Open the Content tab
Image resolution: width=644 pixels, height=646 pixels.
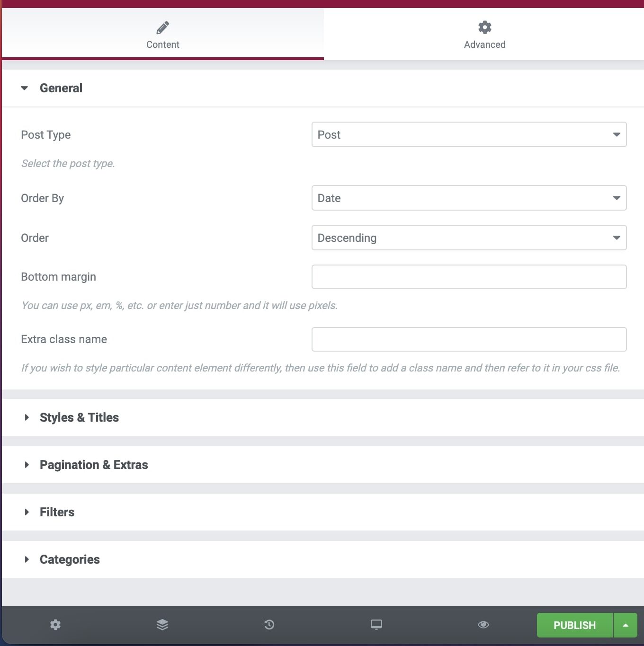[x=163, y=34]
